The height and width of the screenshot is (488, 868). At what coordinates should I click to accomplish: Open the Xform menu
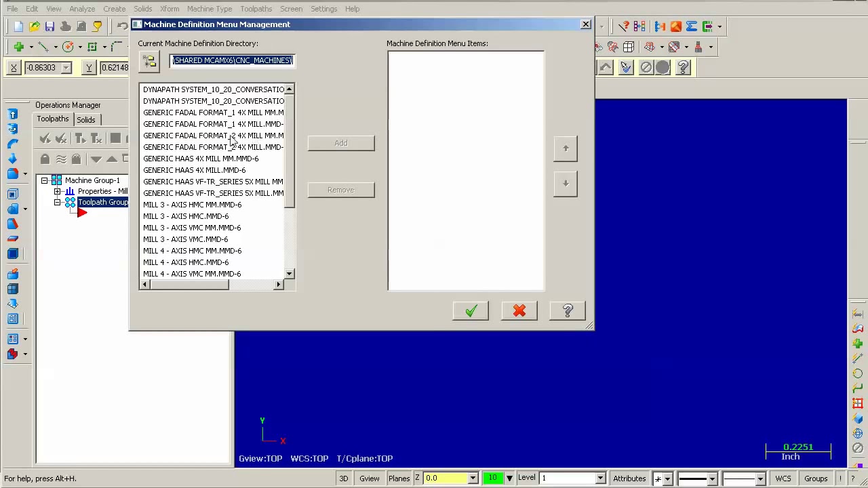pos(170,9)
